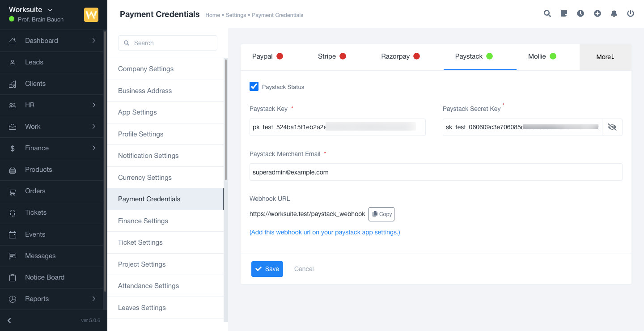Copy the Paystack webhook URL
This screenshot has width=644, height=331.
381,214
